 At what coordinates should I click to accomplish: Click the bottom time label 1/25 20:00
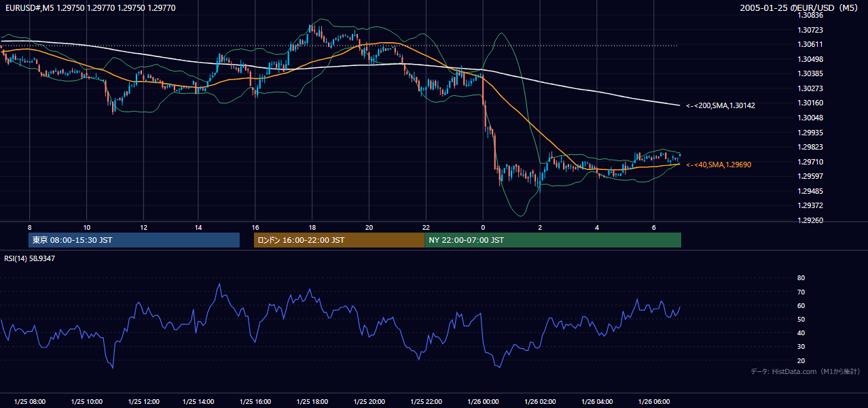tap(369, 402)
